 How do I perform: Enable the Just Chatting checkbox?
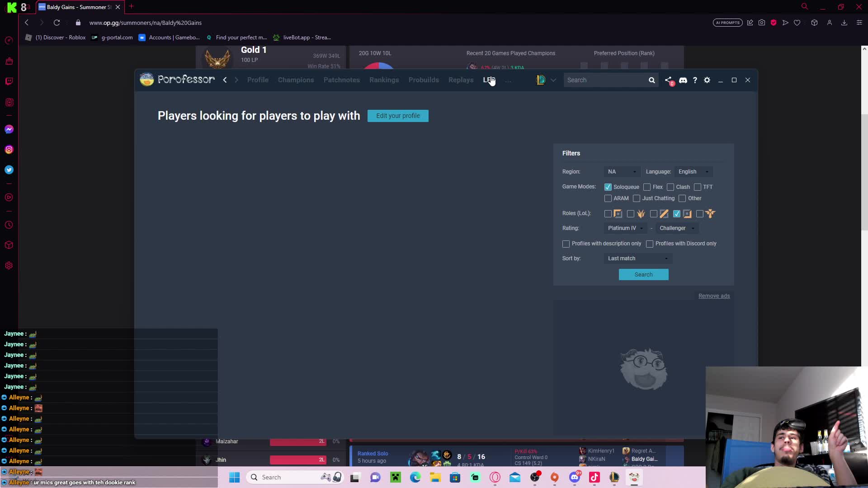pyautogui.click(x=637, y=198)
